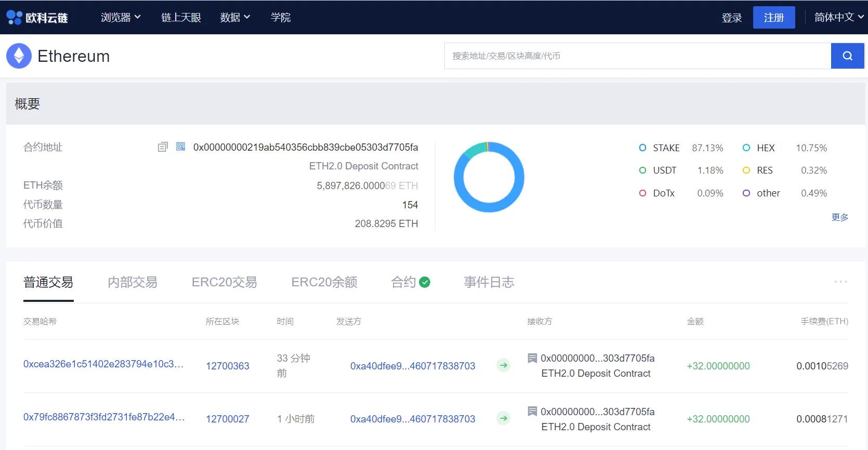Image resolution: width=868 pixels, height=450 pixels.
Task: Switch to the ERC20余额 tab
Action: [324, 282]
